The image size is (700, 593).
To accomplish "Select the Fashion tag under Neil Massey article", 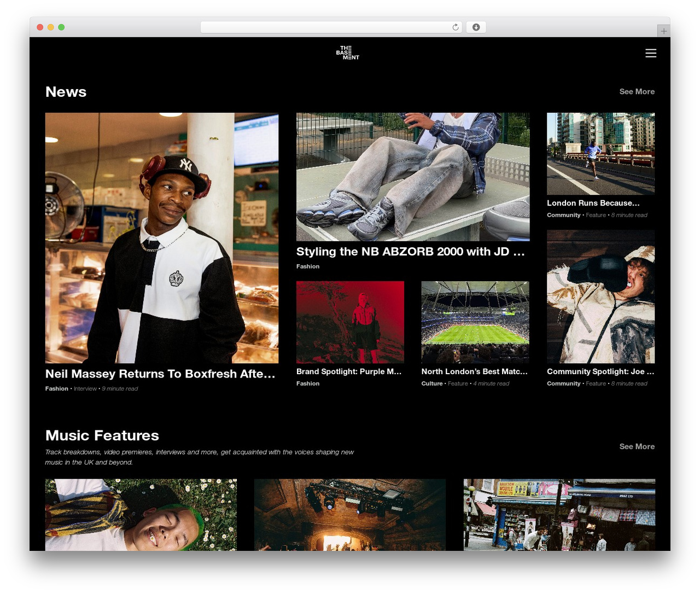I will pyautogui.click(x=57, y=389).
